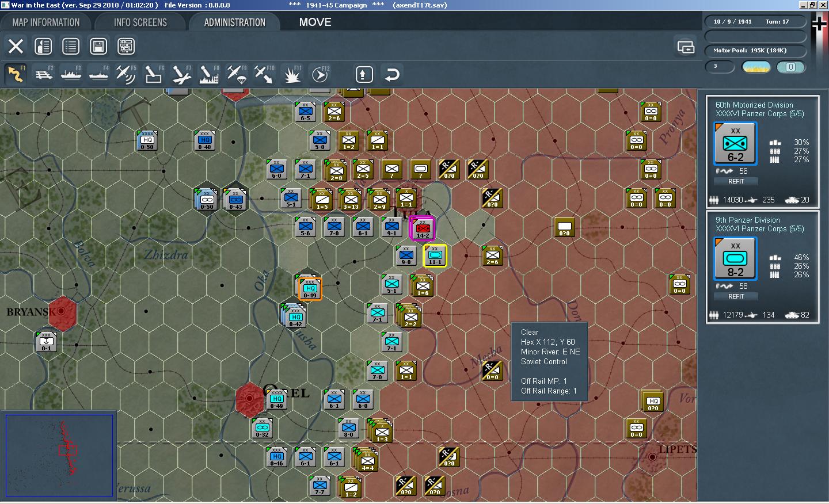Click the End Turn (F12) icon
The image size is (829, 504).
click(x=320, y=74)
